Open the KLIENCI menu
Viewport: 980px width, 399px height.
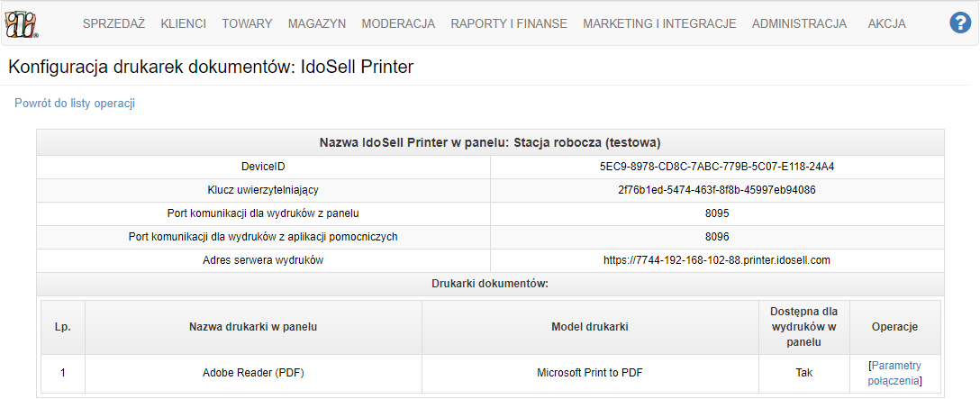(x=183, y=23)
